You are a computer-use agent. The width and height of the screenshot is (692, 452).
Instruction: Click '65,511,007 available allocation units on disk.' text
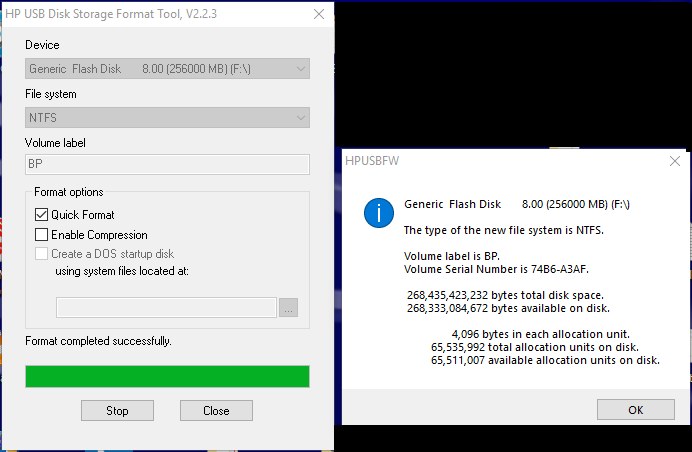click(x=545, y=360)
